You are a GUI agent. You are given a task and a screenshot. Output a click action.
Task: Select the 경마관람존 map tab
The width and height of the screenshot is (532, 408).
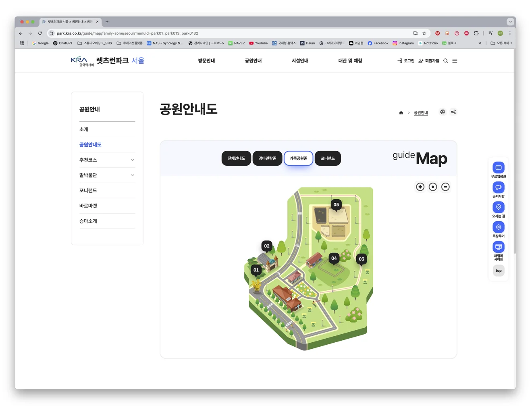[267, 158]
